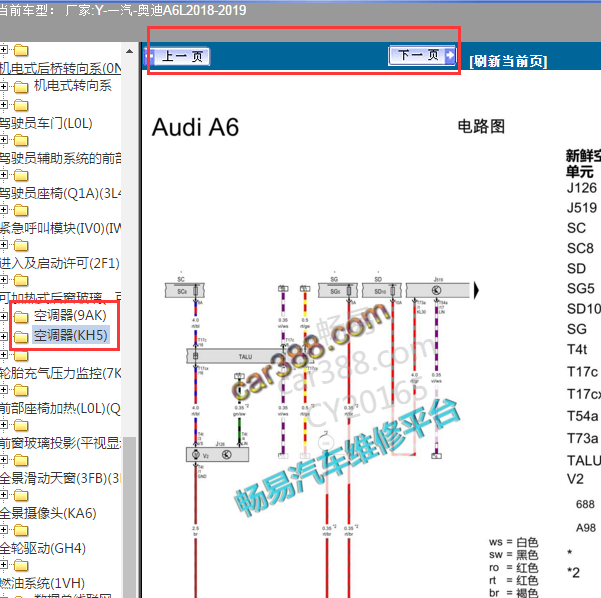
Task: Select the 空调器(KH5) tree item
Action: (x=71, y=335)
